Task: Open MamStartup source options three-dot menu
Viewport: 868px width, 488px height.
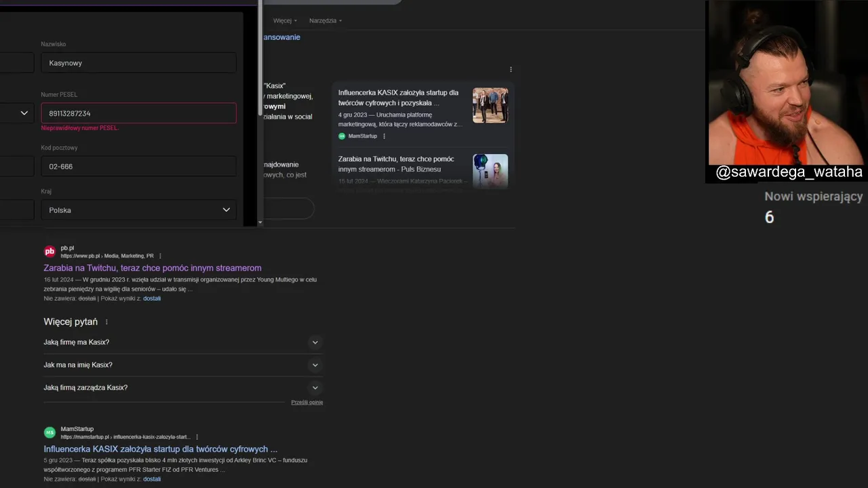Action: tap(384, 136)
